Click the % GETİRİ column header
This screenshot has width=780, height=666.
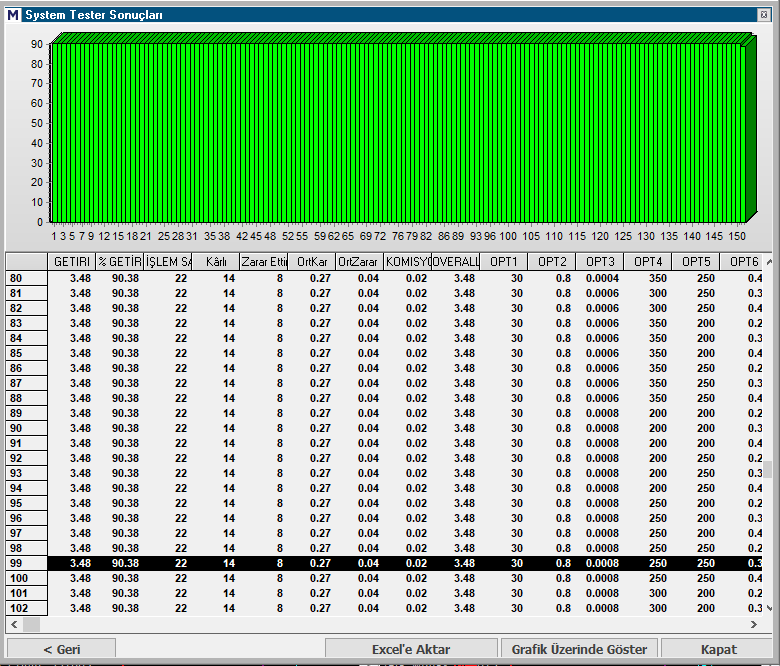(x=119, y=262)
